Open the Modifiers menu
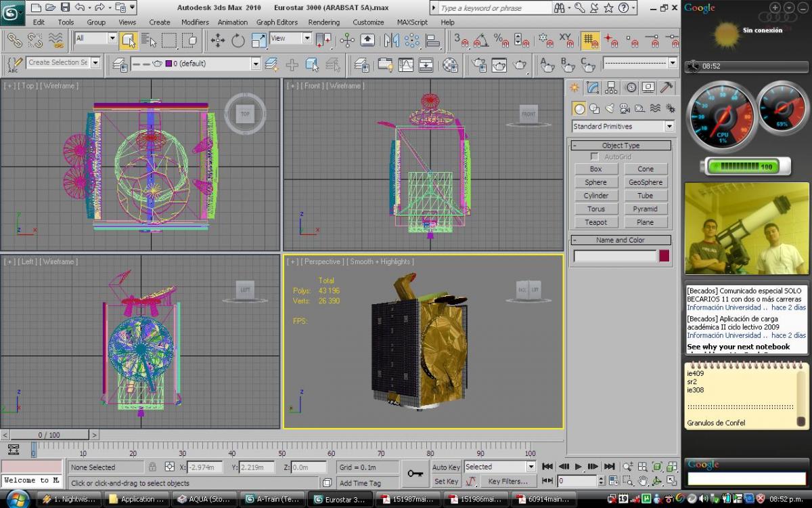 pyautogui.click(x=195, y=22)
